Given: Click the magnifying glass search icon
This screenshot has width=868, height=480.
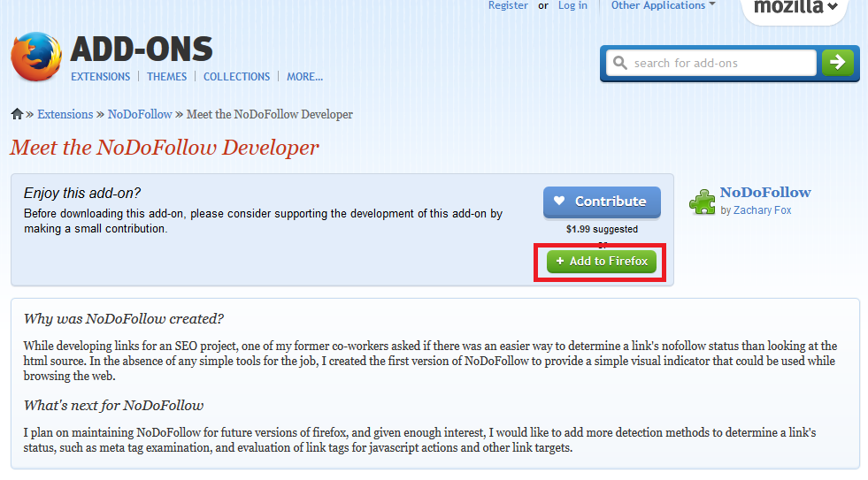Looking at the screenshot, I should pyautogui.click(x=620, y=63).
